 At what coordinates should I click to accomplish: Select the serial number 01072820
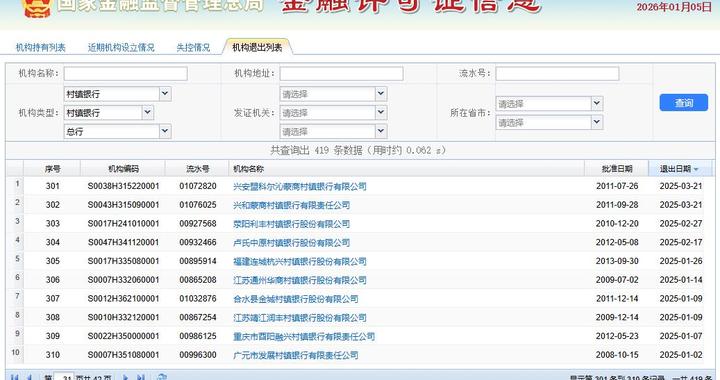coord(197,186)
